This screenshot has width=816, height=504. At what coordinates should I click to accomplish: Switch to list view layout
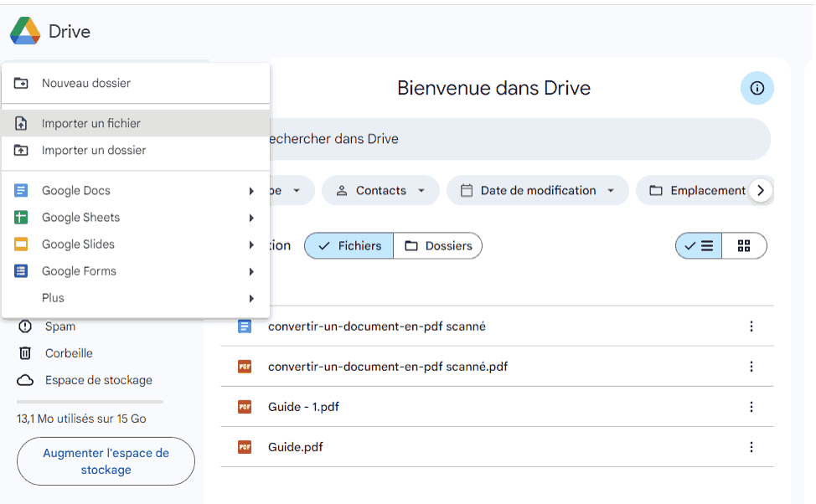point(699,245)
